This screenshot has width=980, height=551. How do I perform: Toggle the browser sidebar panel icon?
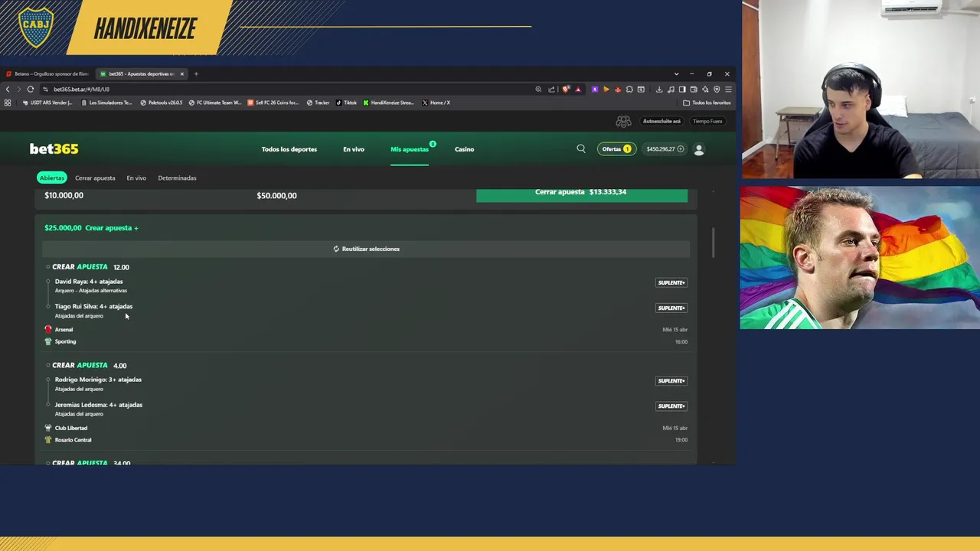pyautogui.click(x=682, y=89)
